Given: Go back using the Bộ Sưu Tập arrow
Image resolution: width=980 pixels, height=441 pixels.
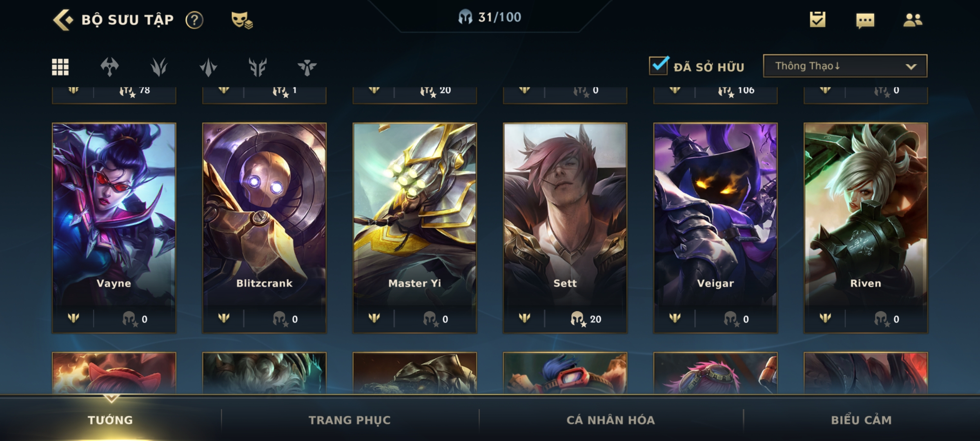Looking at the screenshot, I should (63, 20).
